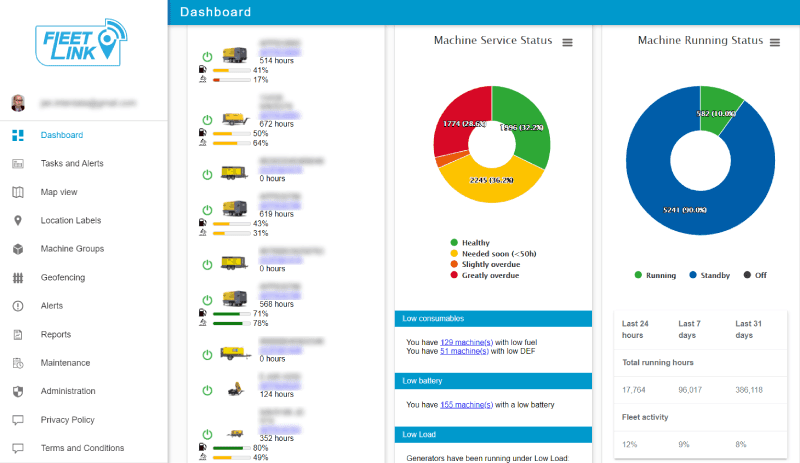The image size is (800, 463).
Task: Click power icon of 514 hours machine
Action: [x=207, y=56]
